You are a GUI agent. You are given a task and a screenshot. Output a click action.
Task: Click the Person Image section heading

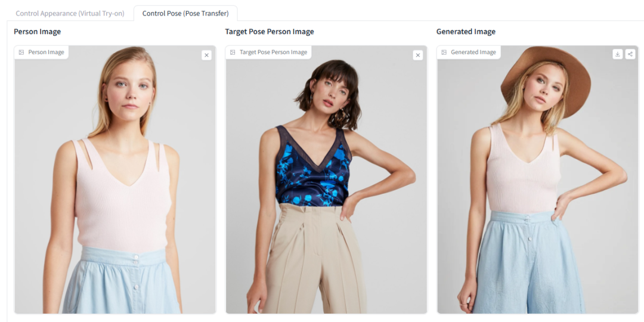(38, 32)
